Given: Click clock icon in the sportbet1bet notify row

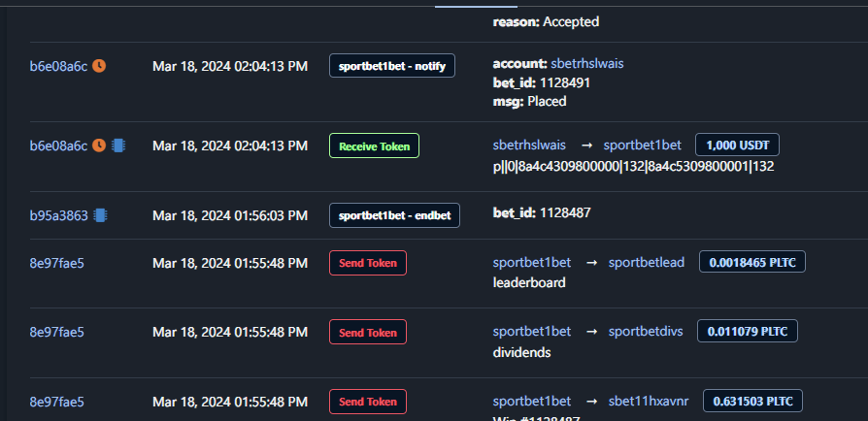Looking at the screenshot, I should click(99, 66).
